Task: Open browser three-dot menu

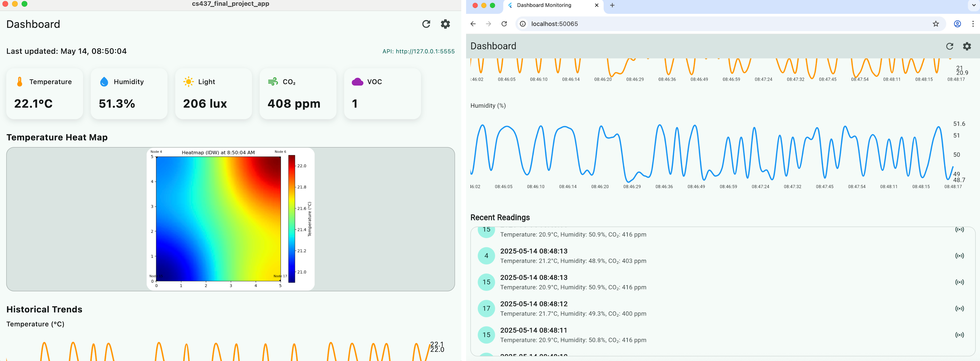Action: (x=973, y=24)
